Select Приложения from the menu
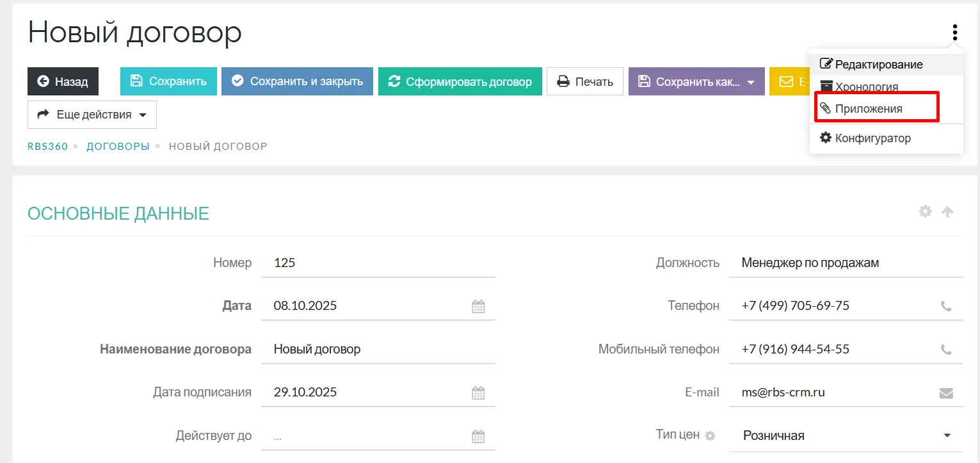Image resolution: width=980 pixels, height=463 pixels. pos(869,109)
